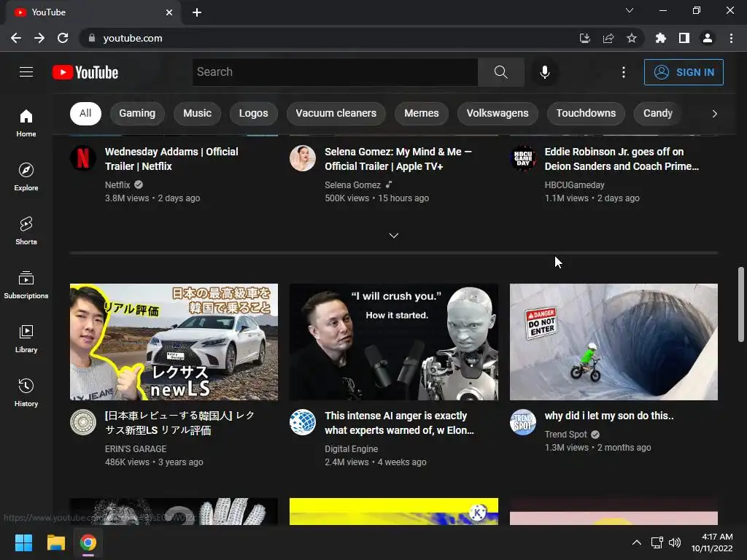Install app from the address bar icon
The height and width of the screenshot is (560, 747).
click(585, 38)
